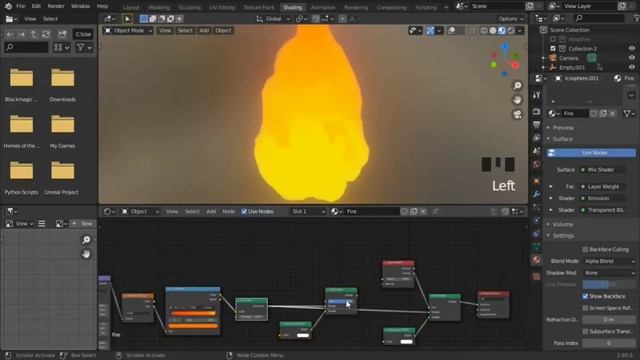Toggle Camera visibility eye in outliner

(x=631, y=58)
